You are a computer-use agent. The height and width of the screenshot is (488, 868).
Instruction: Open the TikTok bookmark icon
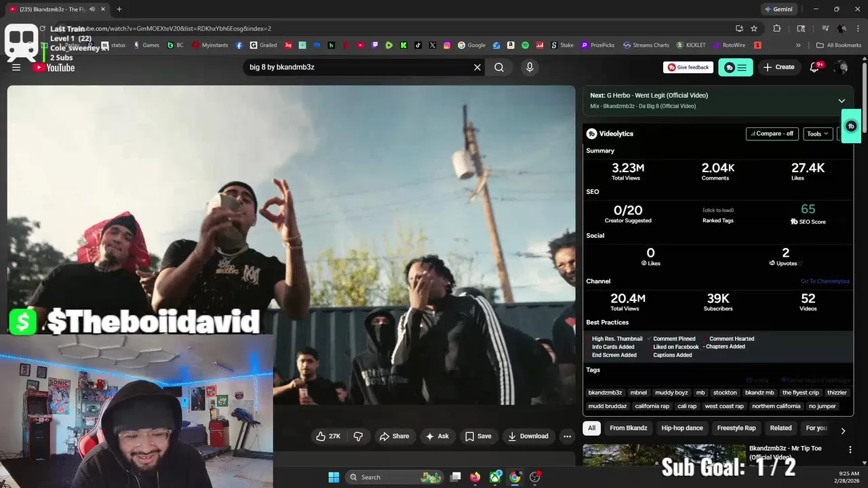(x=418, y=45)
